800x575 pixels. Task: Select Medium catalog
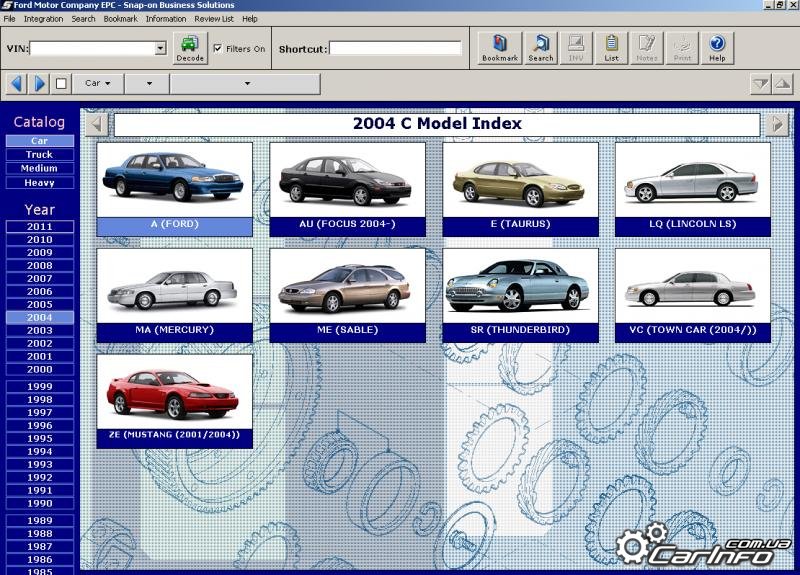40,168
